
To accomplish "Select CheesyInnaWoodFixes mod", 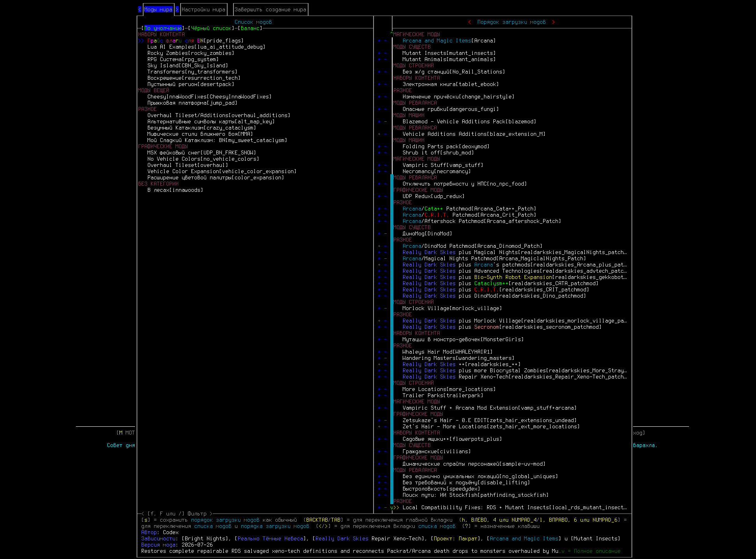I will 210,97.
